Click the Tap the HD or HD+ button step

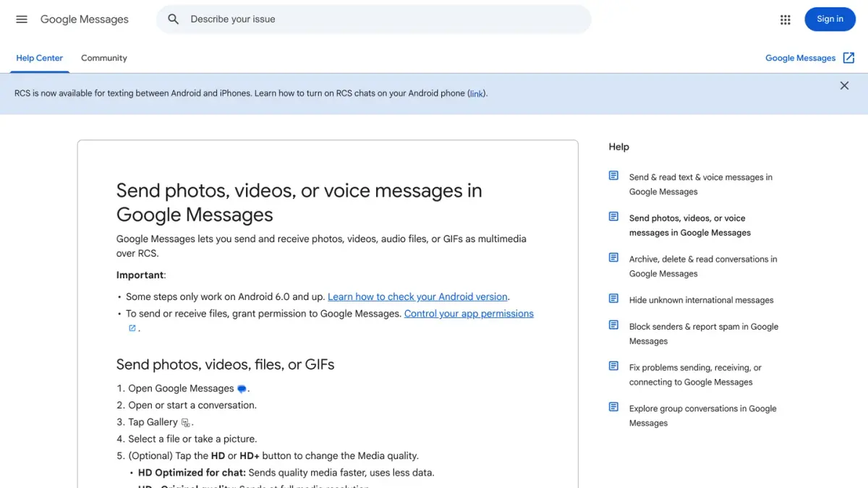pyautogui.click(x=273, y=455)
